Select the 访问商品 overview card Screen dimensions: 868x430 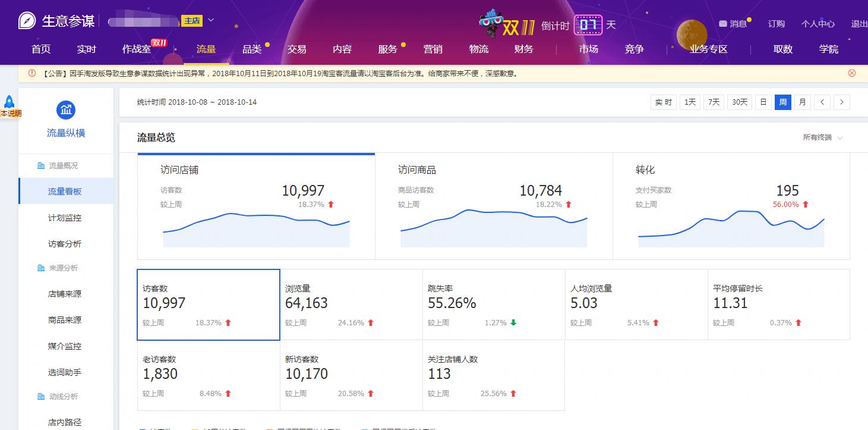point(494,206)
